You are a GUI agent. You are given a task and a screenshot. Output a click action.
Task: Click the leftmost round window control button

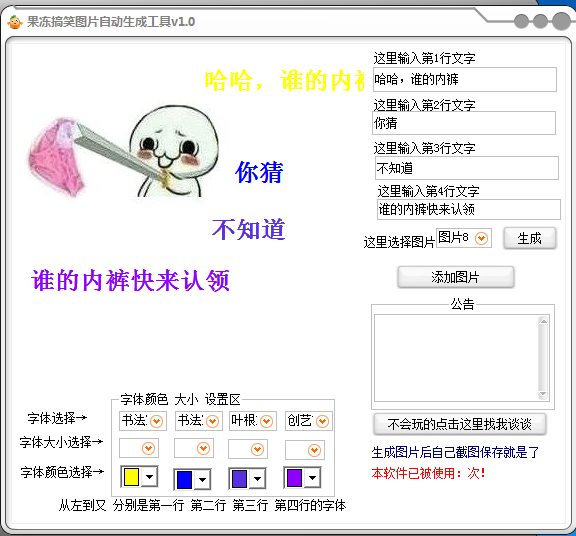[522, 21]
